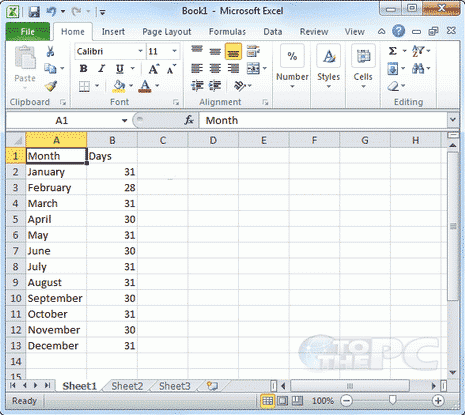Open the Font name Calibri dropdown
The width and height of the screenshot is (465, 415).
(x=140, y=51)
